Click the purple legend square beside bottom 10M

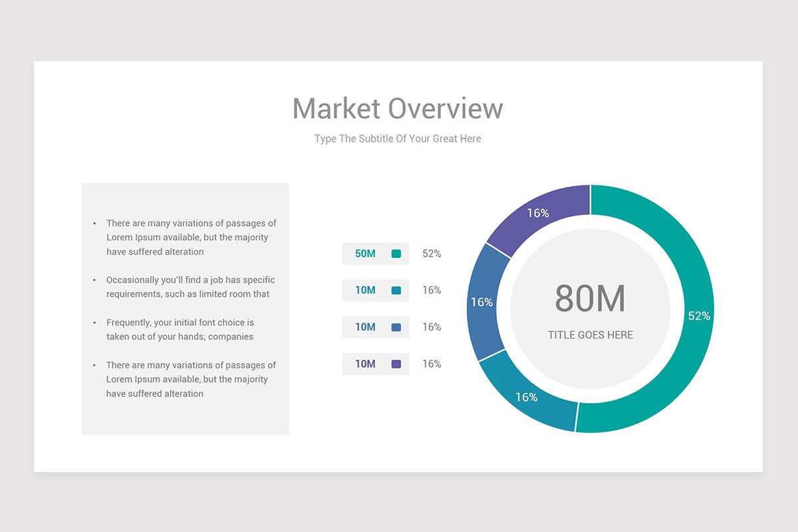[396, 364]
